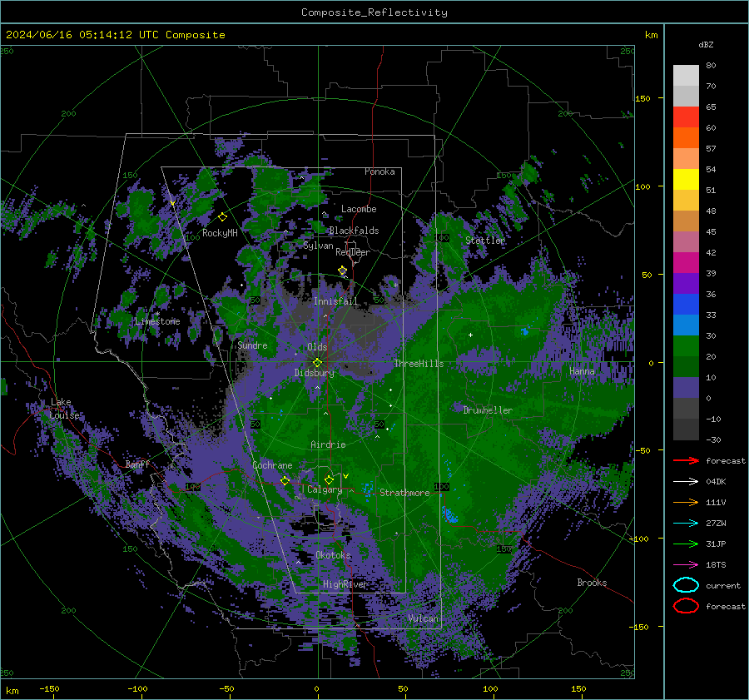The height and width of the screenshot is (700, 749).
Task: Click the Okotoks city label
Action: pyautogui.click(x=333, y=555)
